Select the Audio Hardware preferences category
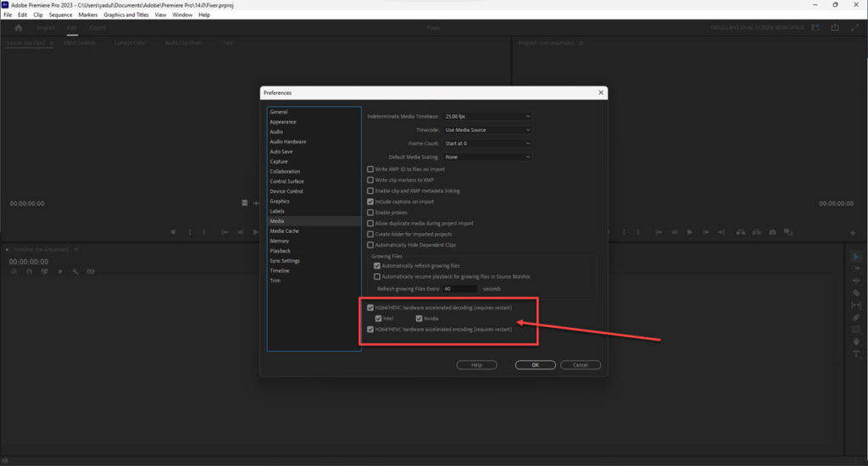Screen dimensions: 868x466 [288, 141]
